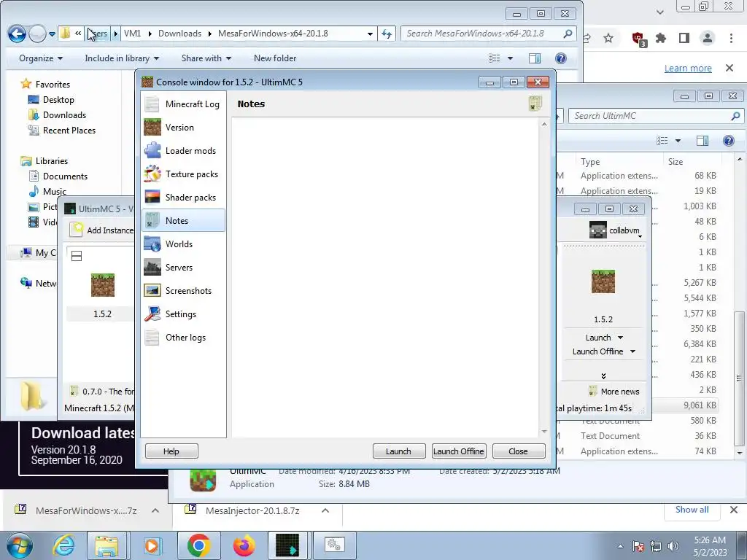Select the 1.5.2 instance grass block in UltimMC
747x560 pixels.
point(102,285)
